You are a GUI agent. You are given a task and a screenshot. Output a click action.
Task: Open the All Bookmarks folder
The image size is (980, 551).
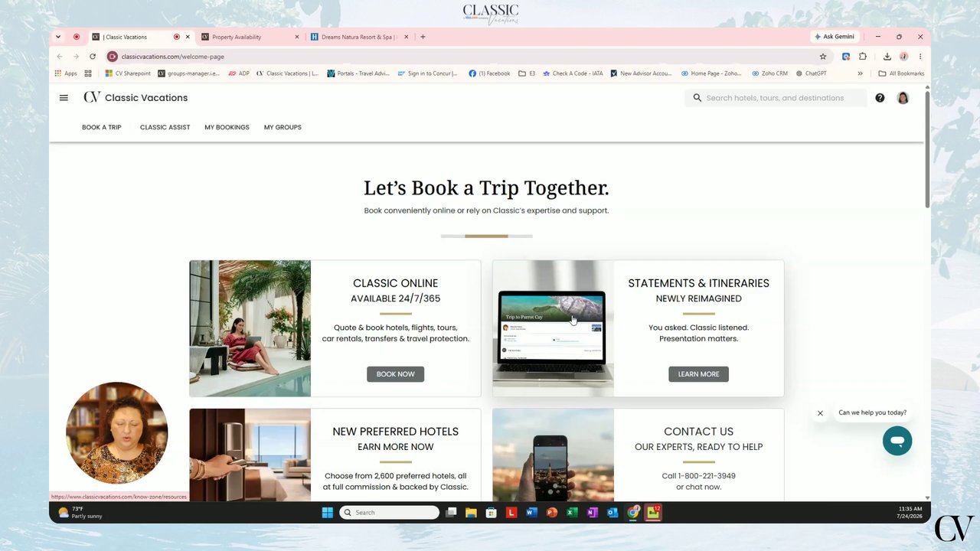tap(901, 73)
